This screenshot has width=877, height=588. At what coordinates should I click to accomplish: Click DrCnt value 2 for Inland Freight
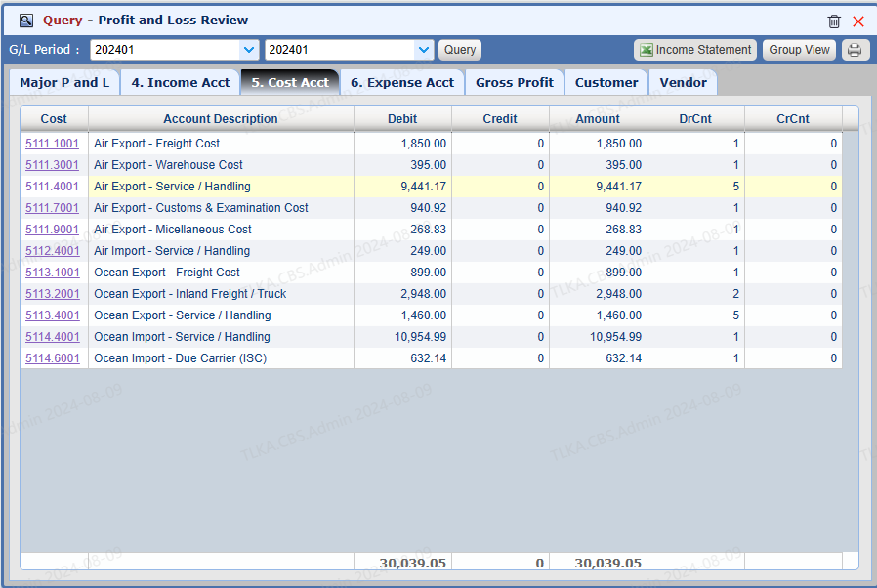[x=736, y=294]
